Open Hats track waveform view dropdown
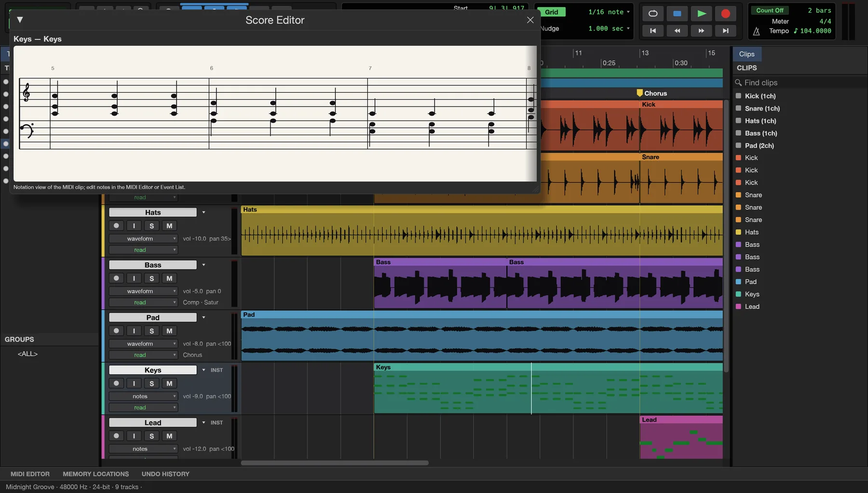The height and width of the screenshot is (493, 868). click(143, 239)
